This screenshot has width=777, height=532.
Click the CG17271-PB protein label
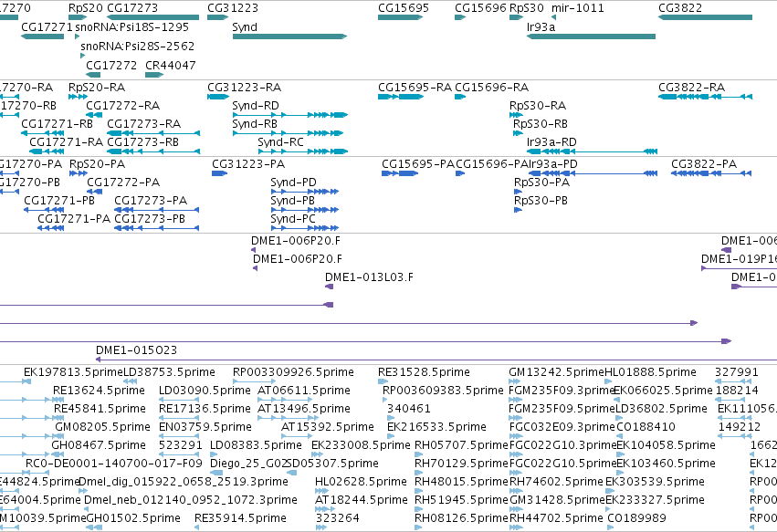point(59,201)
